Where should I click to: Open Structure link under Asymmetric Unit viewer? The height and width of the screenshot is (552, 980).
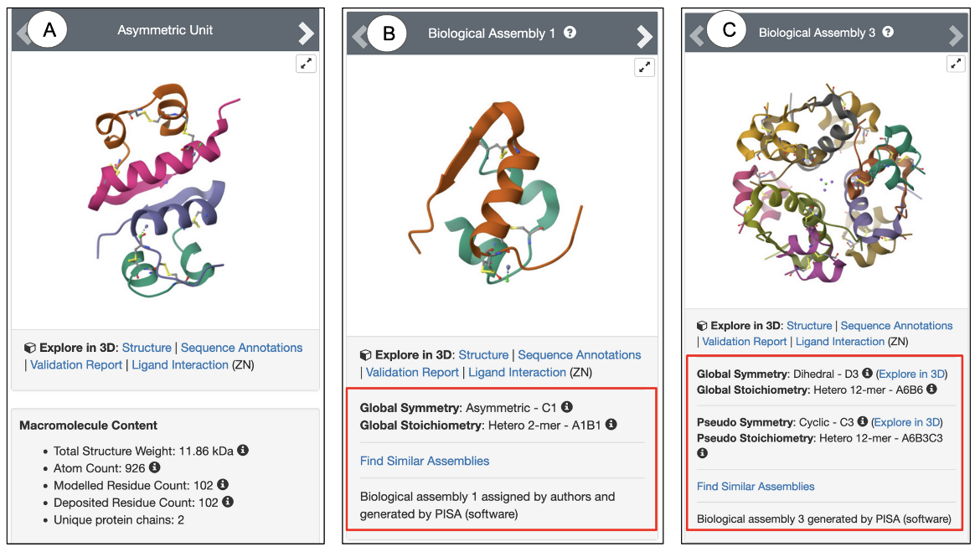[147, 348]
